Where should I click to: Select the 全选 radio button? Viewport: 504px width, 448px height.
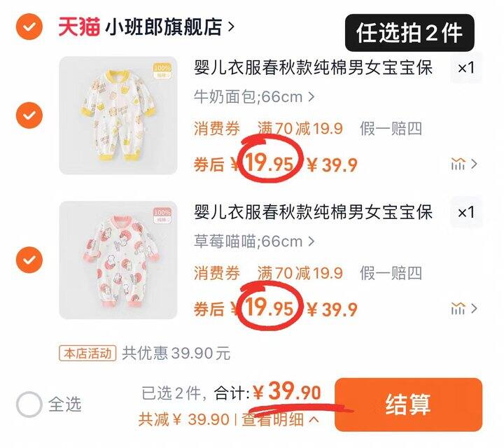[29, 405]
